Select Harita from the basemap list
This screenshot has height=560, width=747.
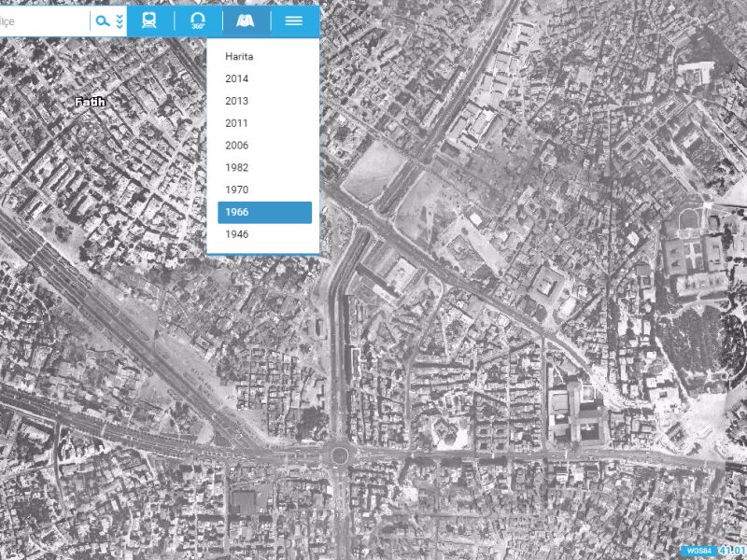coord(239,57)
